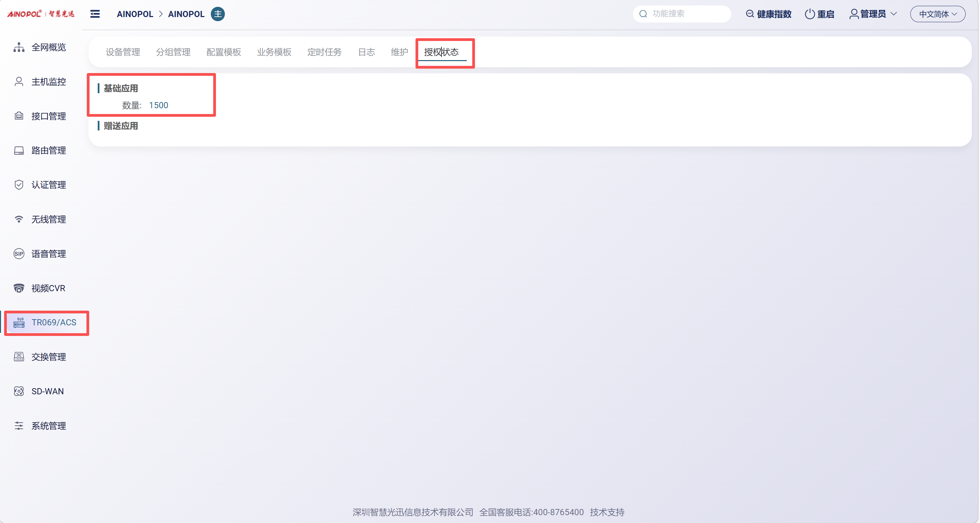Screen dimensions: 980x523
Task: Click the 技术支持 footer link
Action: coord(607,512)
